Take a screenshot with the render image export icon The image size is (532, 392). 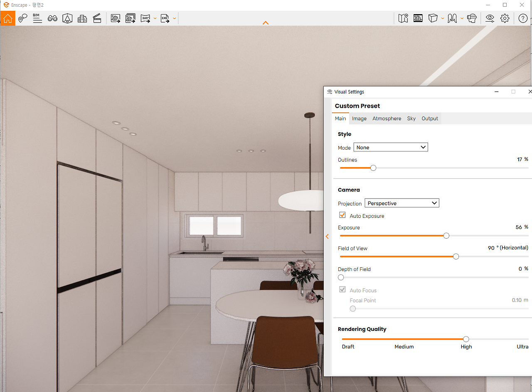click(x=115, y=18)
